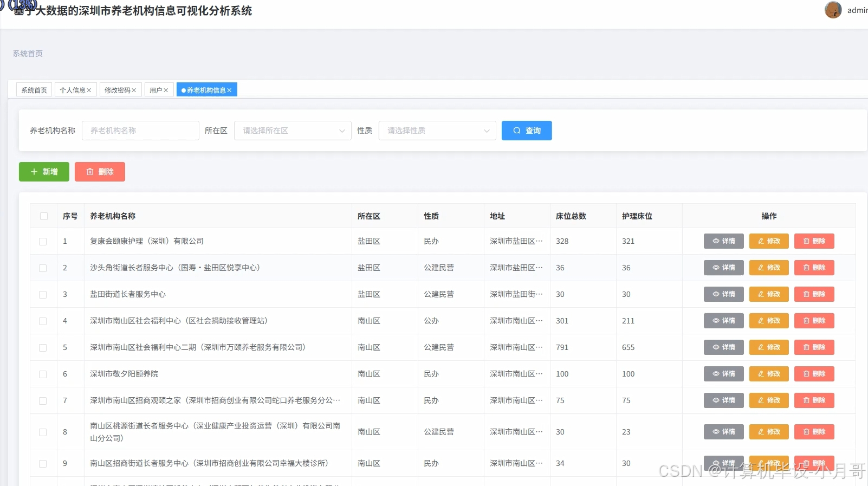The width and height of the screenshot is (868, 486).
Task: Open the 请选择所在区 dropdown
Action: click(x=293, y=131)
